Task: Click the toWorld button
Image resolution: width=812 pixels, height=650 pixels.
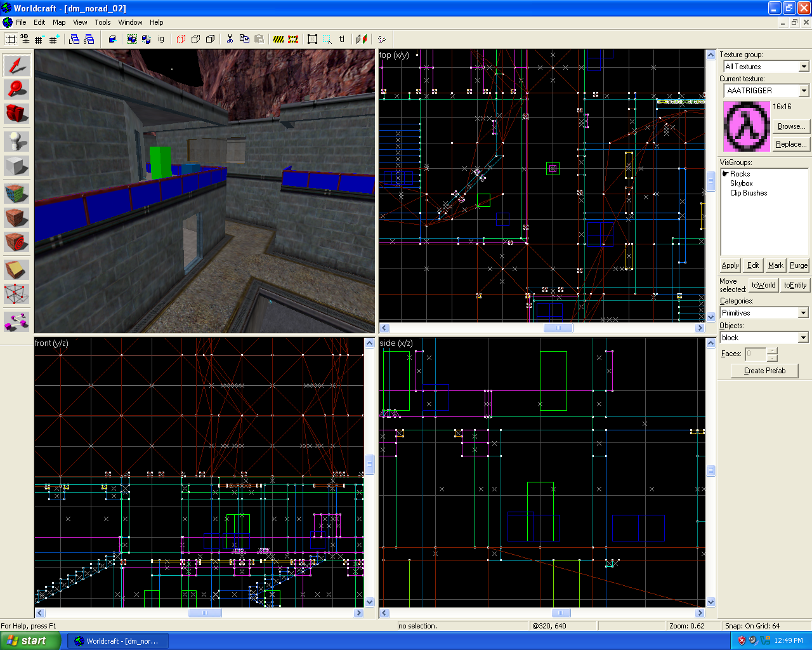Action: point(763,285)
